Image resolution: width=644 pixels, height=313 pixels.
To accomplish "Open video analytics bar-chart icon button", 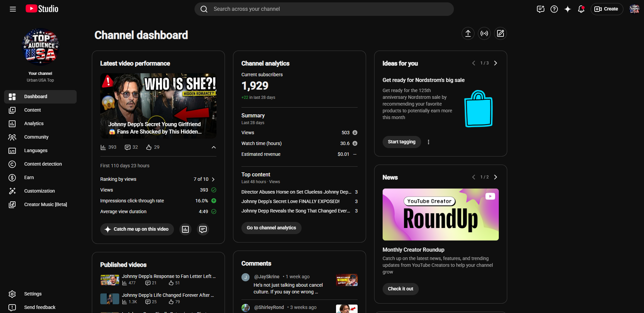I will [185, 229].
